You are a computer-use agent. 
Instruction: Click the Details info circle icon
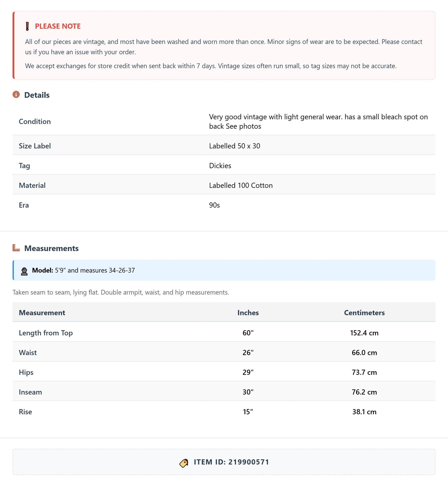pos(16,94)
